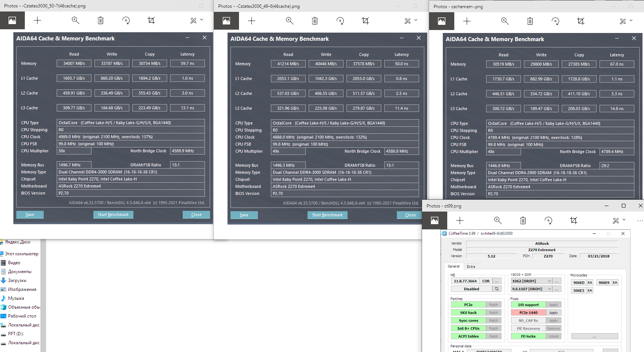Click Apply next to 16t support

click(x=554, y=305)
